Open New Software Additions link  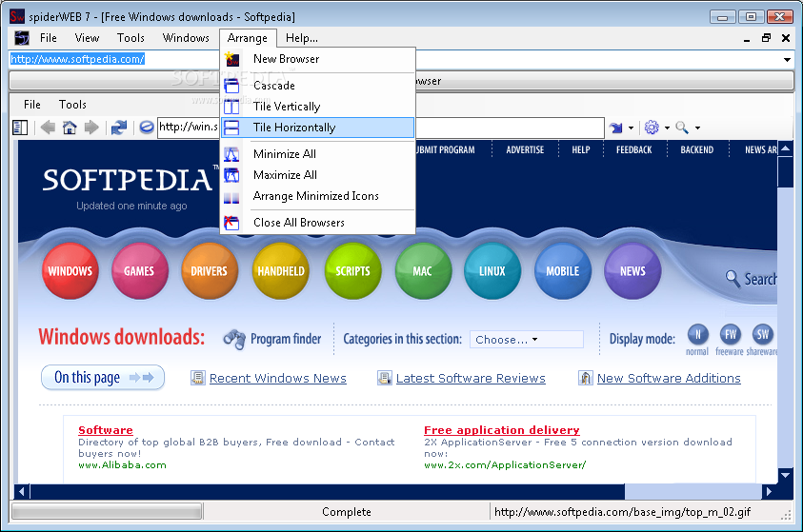(x=669, y=378)
